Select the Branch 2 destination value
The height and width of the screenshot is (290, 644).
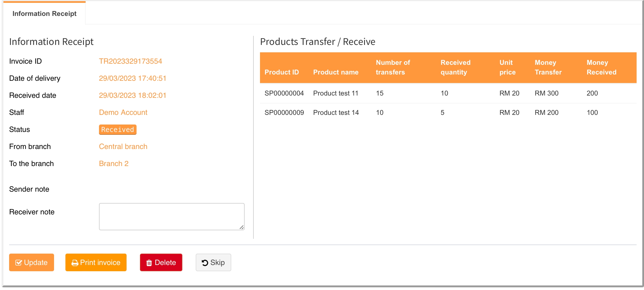click(x=113, y=163)
